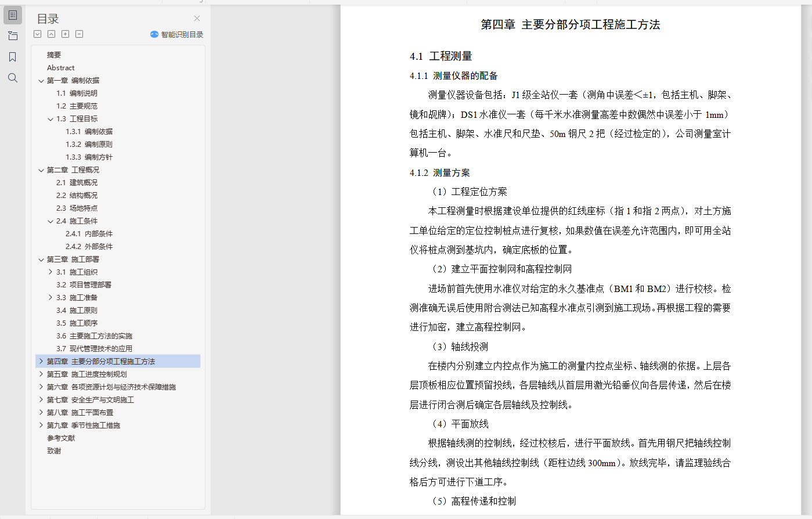Open the 目录 outline panel icon in sidebar
This screenshot has height=519, width=812.
[x=13, y=15]
